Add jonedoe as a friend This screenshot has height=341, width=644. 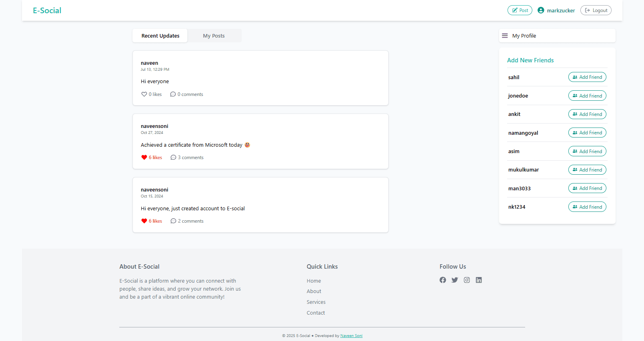pyautogui.click(x=587, y=96)
